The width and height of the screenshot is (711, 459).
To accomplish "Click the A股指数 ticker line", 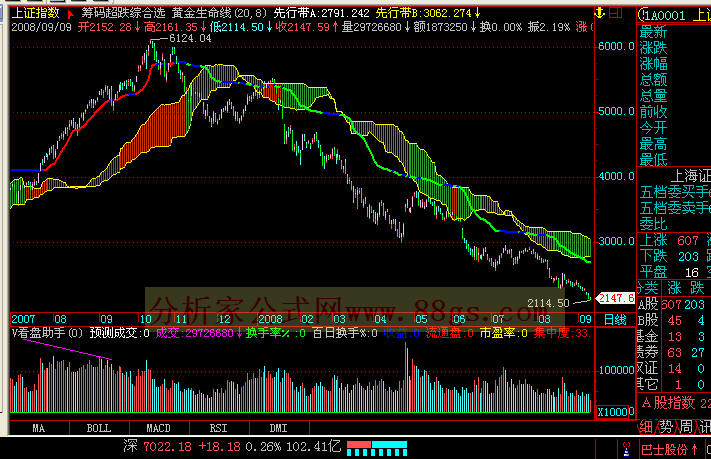I will pos(675,403).
